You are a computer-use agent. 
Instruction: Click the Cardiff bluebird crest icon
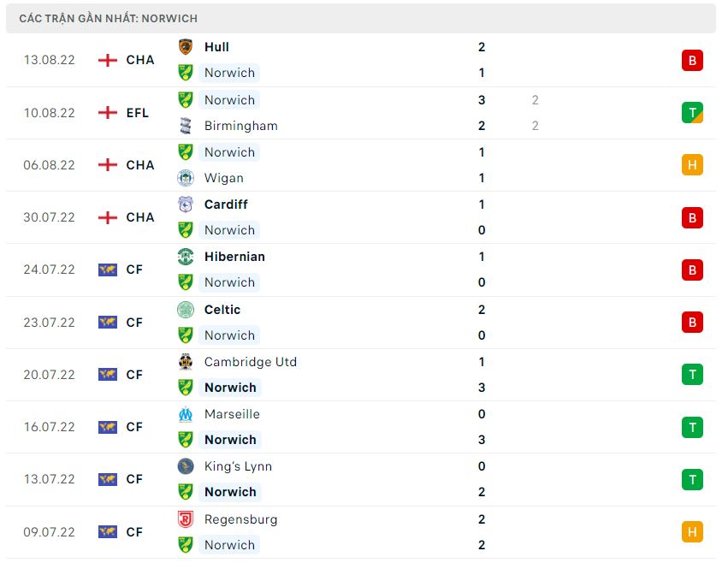coord(186,204)
